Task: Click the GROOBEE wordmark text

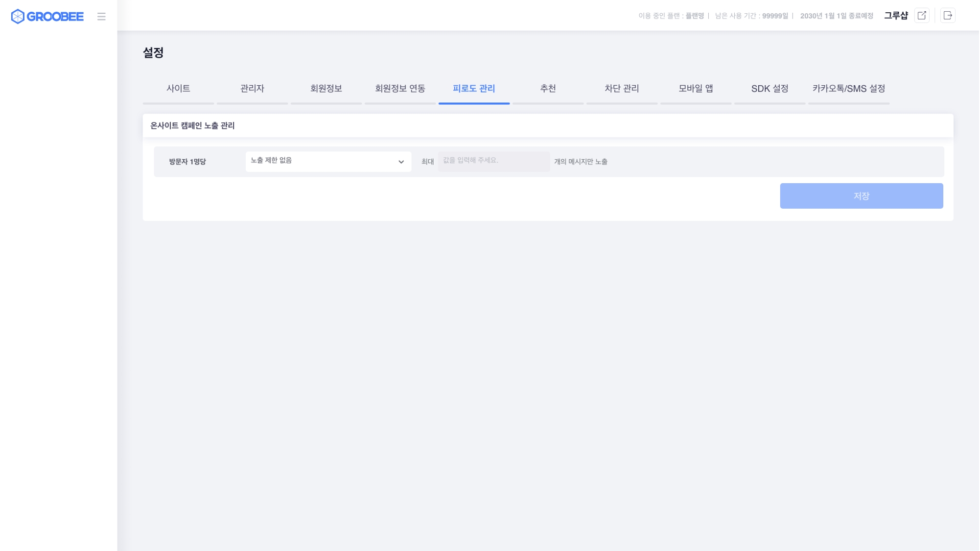Action: tap(55, 17)
